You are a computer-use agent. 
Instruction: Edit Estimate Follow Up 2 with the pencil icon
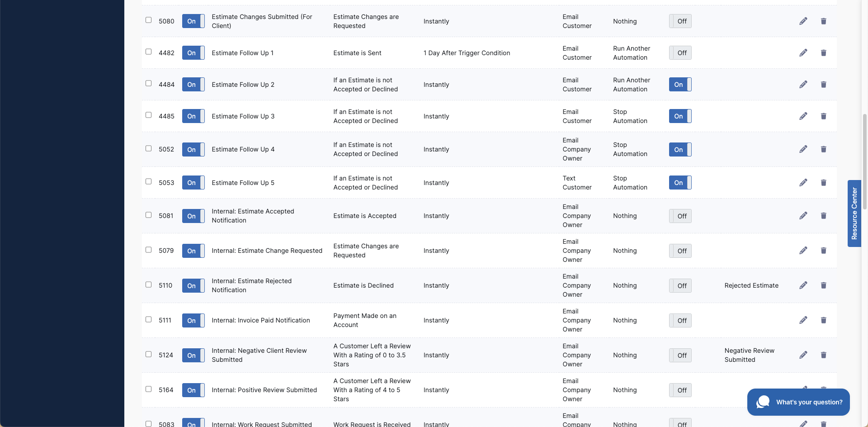point(803,85)
